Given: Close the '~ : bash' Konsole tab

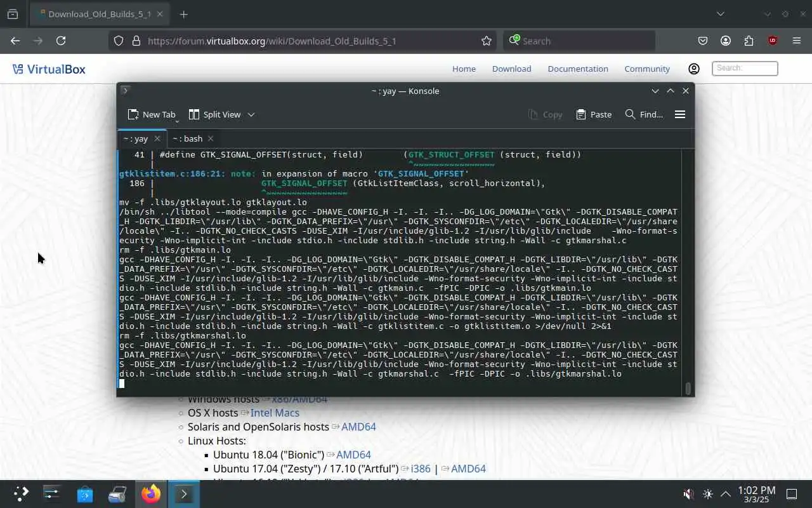Looking at the screenshot, I should (x=211, y=138).
